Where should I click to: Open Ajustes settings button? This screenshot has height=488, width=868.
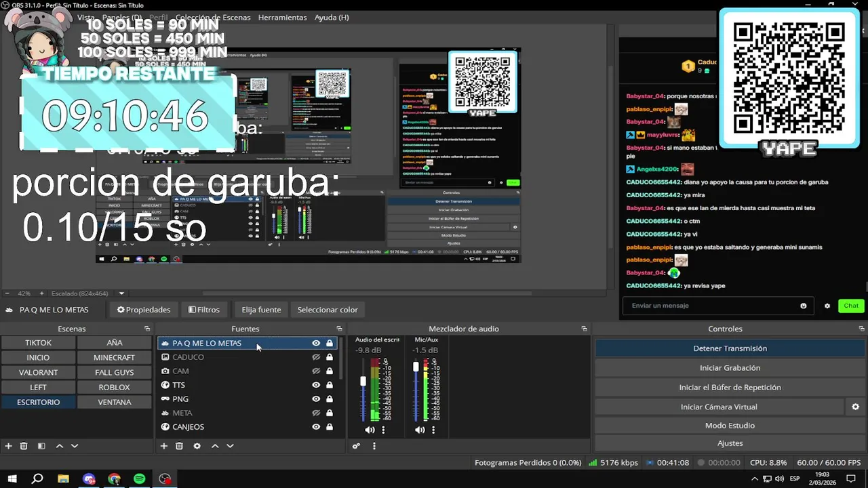[x=730, y=443]
